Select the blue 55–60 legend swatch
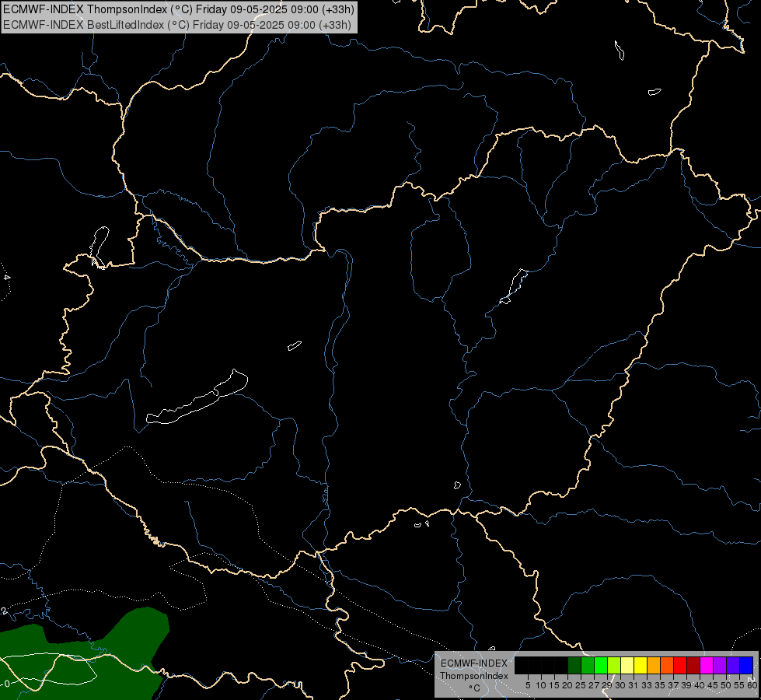 [x=746, y=665]
